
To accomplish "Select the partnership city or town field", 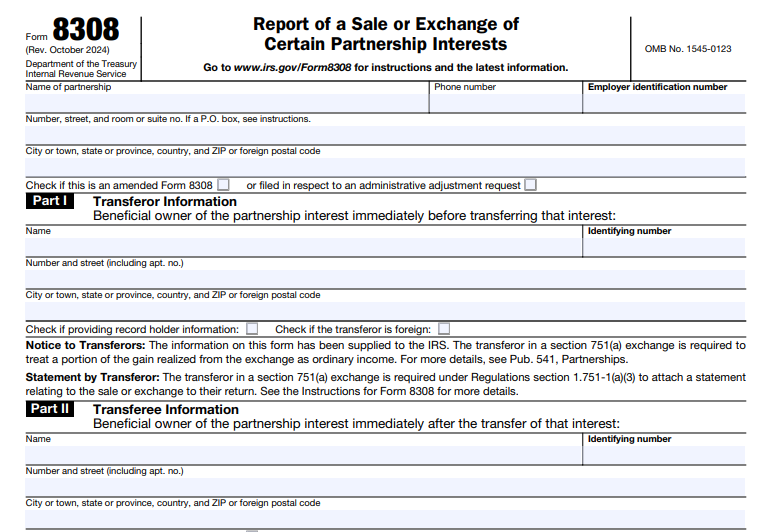I will tap(385, 167).
